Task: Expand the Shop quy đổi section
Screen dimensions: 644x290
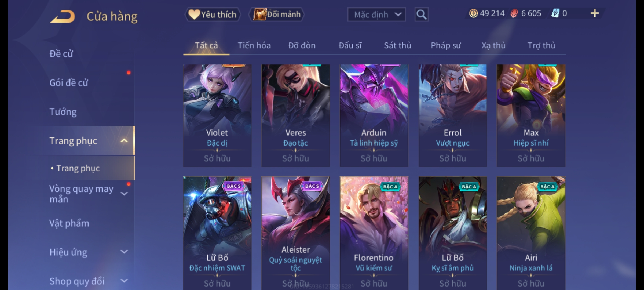Action: [x=124, y=281]
